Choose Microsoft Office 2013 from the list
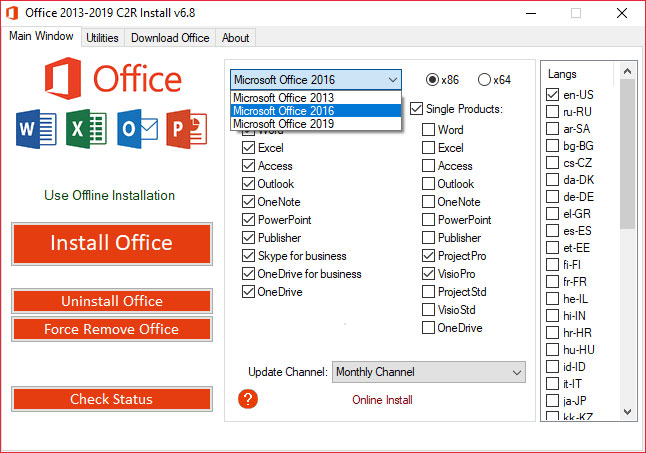The height and width of the screenshot is (453, 646). pos(316,98)
